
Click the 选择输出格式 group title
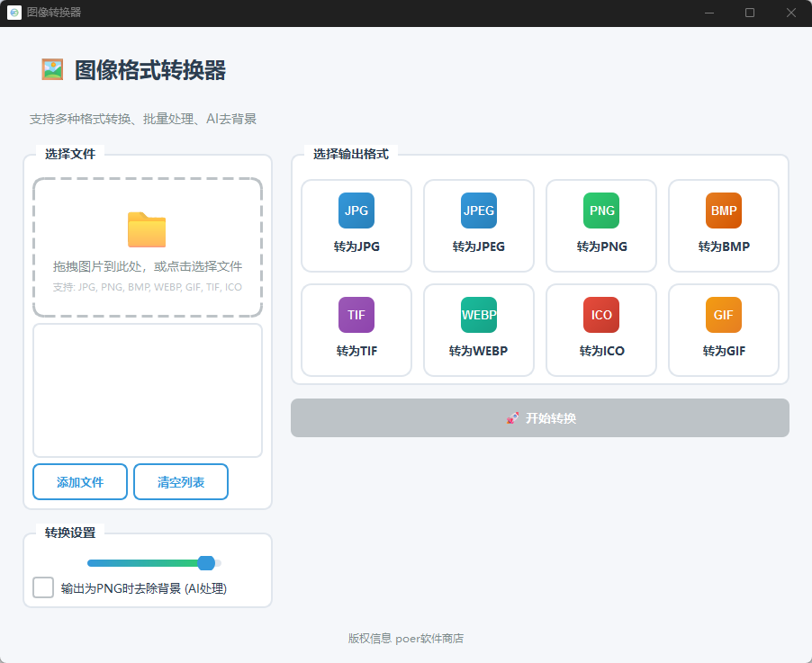[350, 154]
